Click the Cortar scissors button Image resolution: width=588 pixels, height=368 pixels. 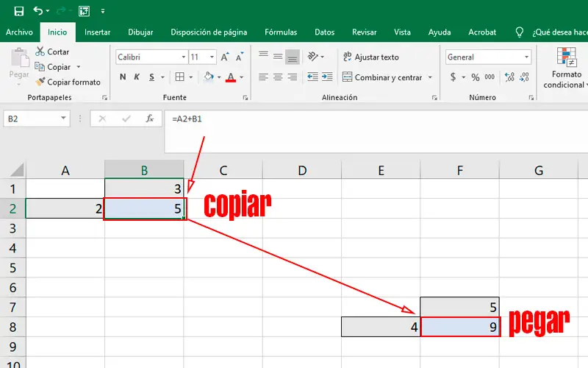coord(52,52)
